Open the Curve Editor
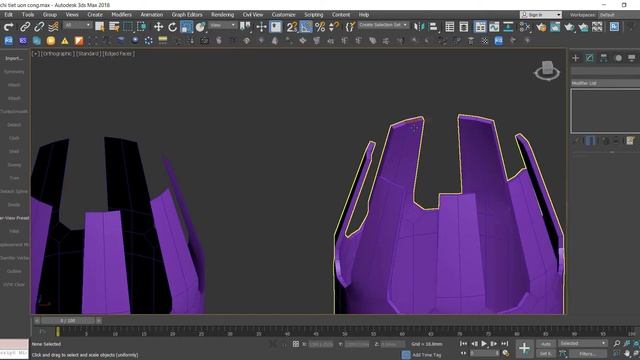Image resolution: width=640 pixels, height=360 pixels. click(494, 27)
